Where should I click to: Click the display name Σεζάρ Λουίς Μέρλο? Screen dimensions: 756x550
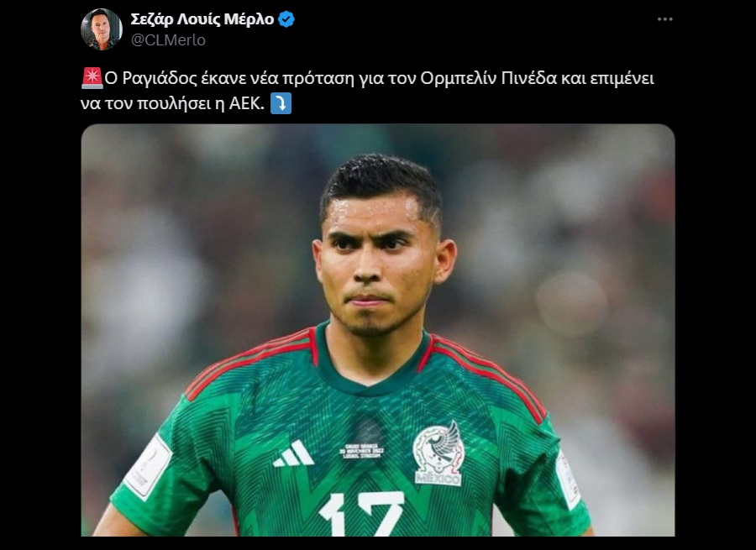pyautogui.click(x=202, y=19)
